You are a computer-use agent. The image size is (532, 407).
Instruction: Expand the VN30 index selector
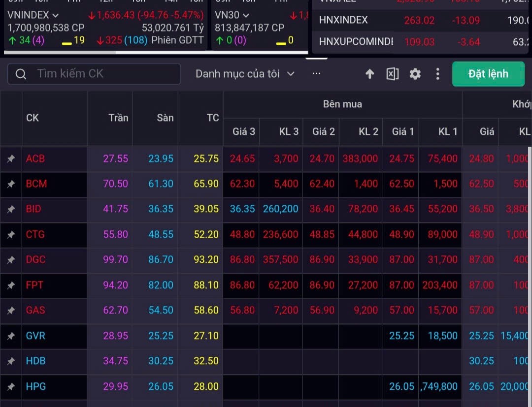pos(232,15)
